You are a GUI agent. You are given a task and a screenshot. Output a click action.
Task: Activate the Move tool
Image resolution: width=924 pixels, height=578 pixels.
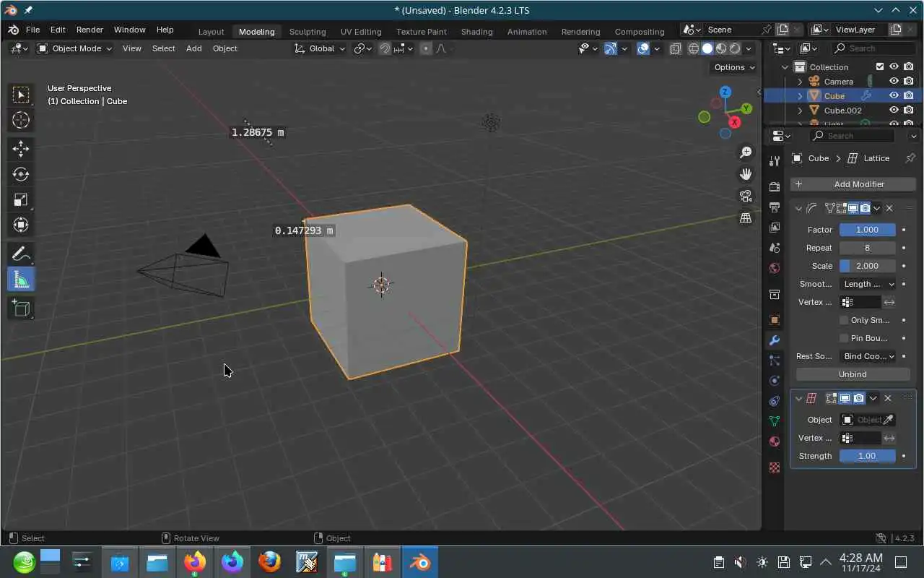click(x=21, y=149)
